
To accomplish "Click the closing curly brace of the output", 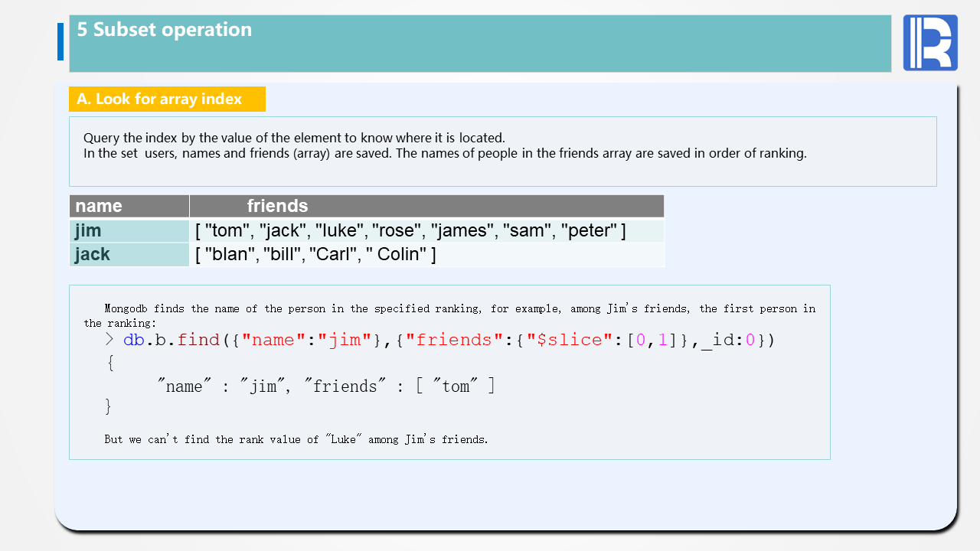I will 108,406.
